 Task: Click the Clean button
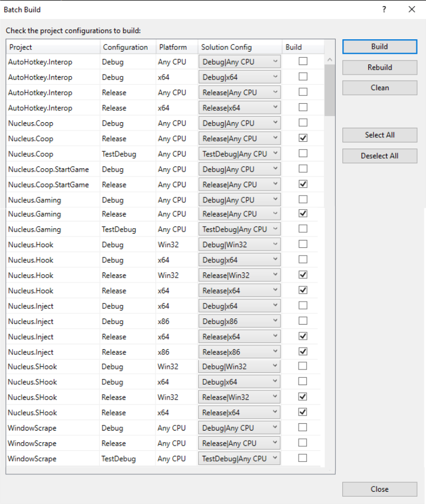pos(379,88)
